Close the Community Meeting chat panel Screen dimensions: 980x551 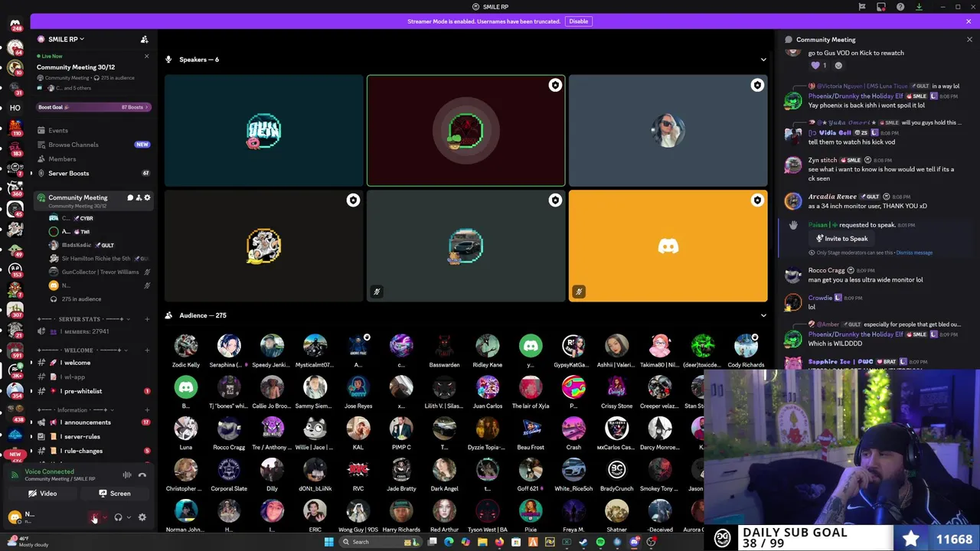[969, 40]
